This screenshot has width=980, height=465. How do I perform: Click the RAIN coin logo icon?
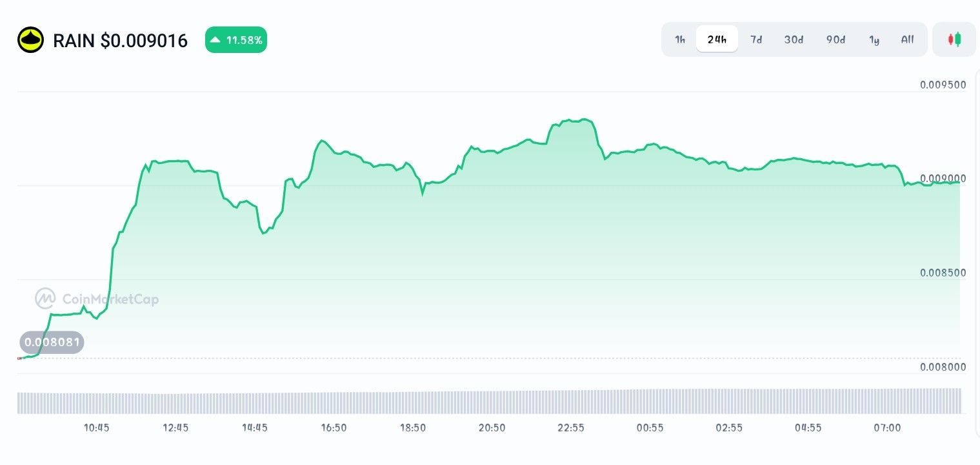[30, 40]
